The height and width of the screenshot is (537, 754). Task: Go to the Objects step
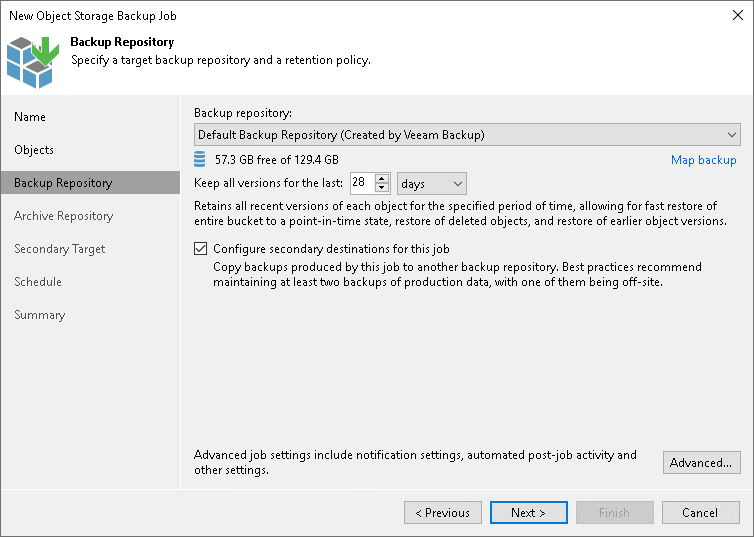34,150
